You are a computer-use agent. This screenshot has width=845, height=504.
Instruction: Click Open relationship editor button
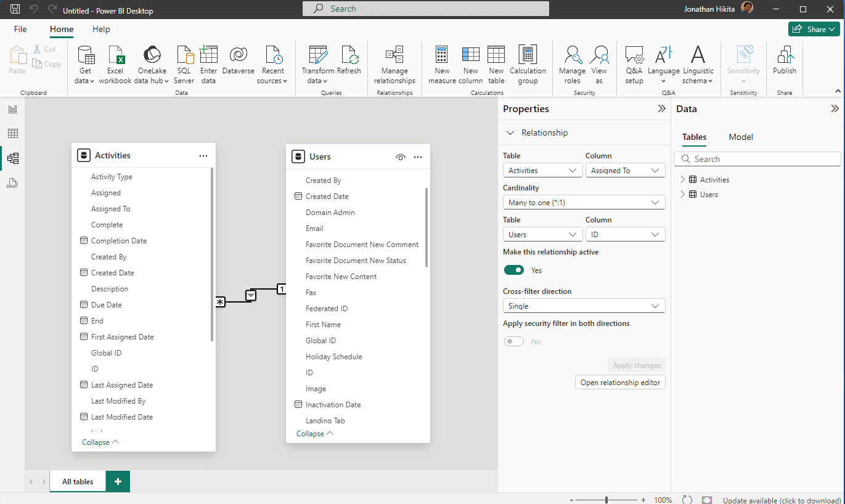620,383
